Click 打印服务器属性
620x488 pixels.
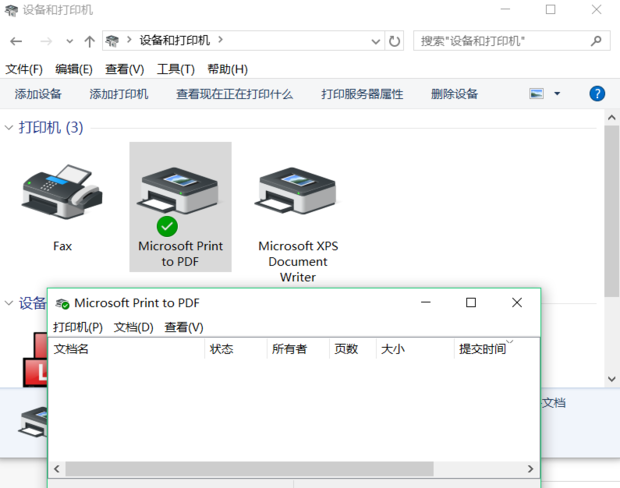tap(362, 94)
